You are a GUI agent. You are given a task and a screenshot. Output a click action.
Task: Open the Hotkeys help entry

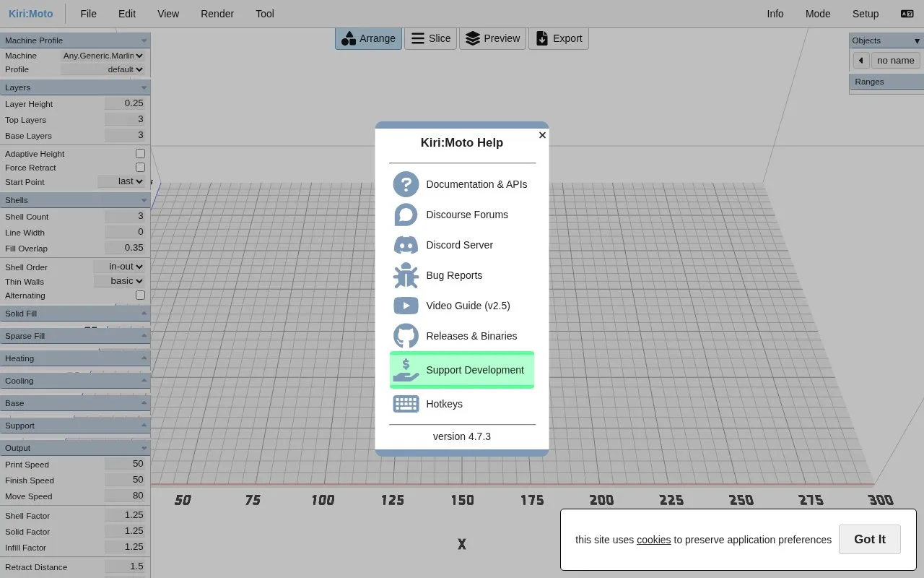[462, 404]
